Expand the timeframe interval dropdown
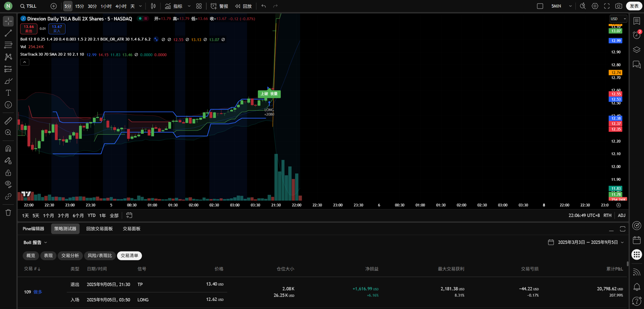This screenshot has height=309, width=644. coord(140,6)
